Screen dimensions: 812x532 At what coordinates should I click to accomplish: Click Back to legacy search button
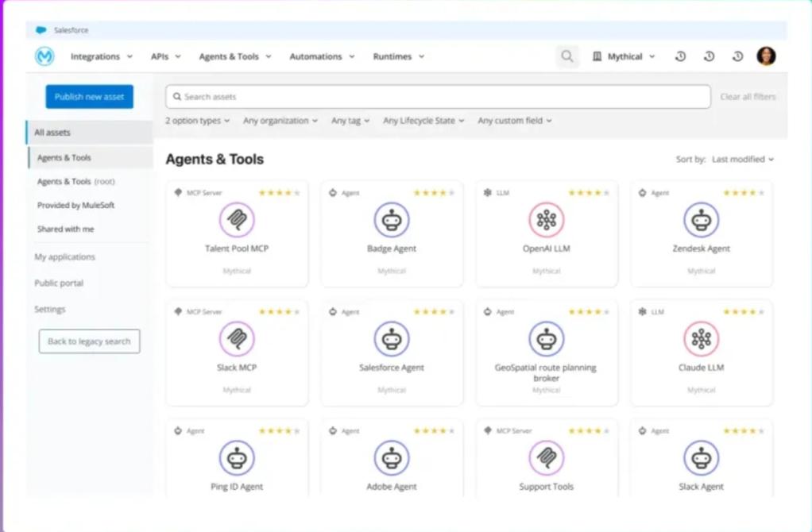[89, 341]
